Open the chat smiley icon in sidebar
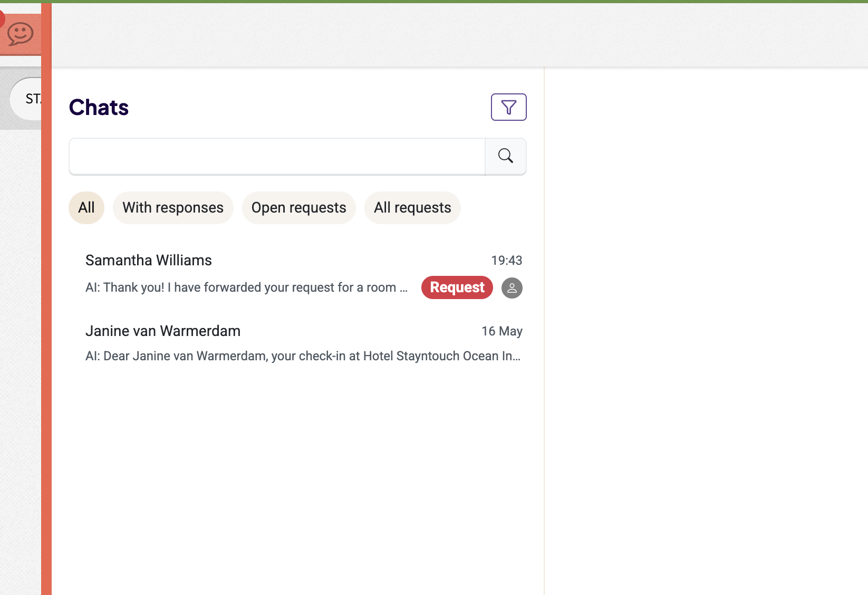Image resolution: width=868 pixels, height=595 pixels. (20, 34)
